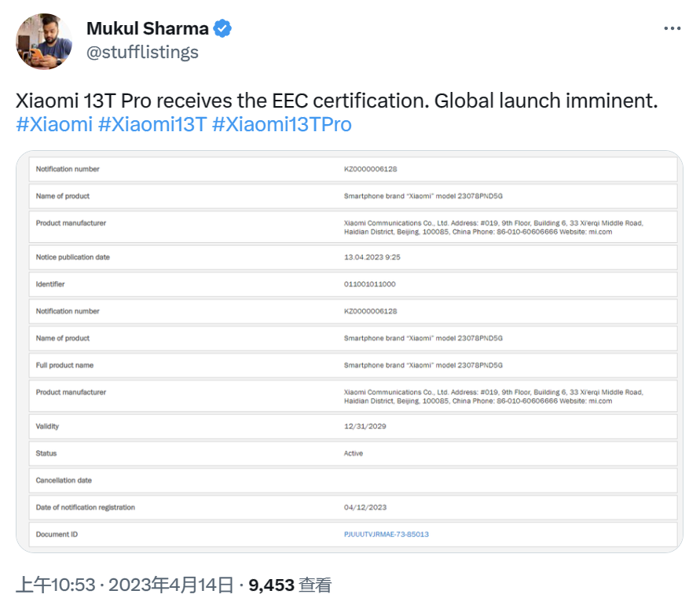Click the Status Active row in image
This screenshot has height=609, width=700.
pyautogui.click(x=353, y=453)
